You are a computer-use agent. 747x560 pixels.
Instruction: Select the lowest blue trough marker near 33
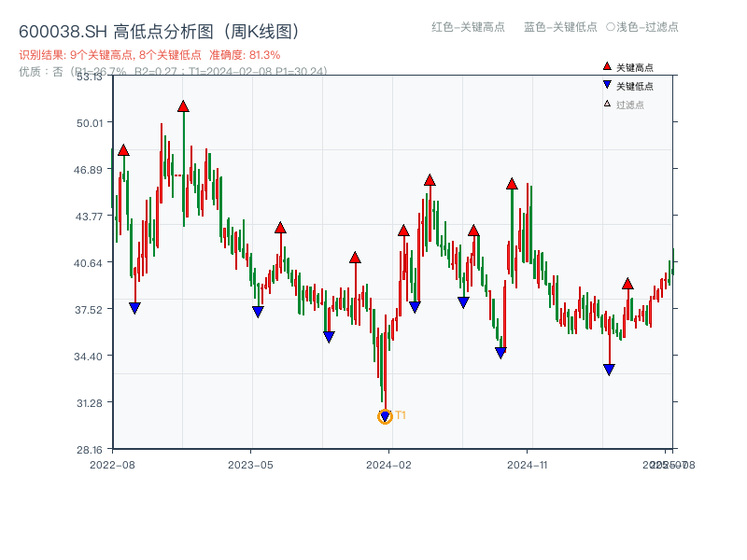610,368
